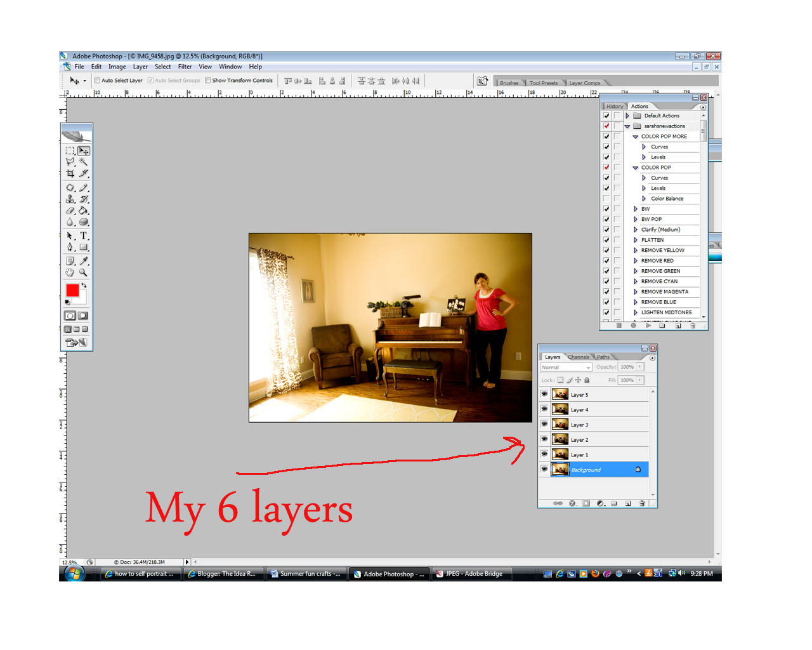Select the Hand tool

[70, 272]
